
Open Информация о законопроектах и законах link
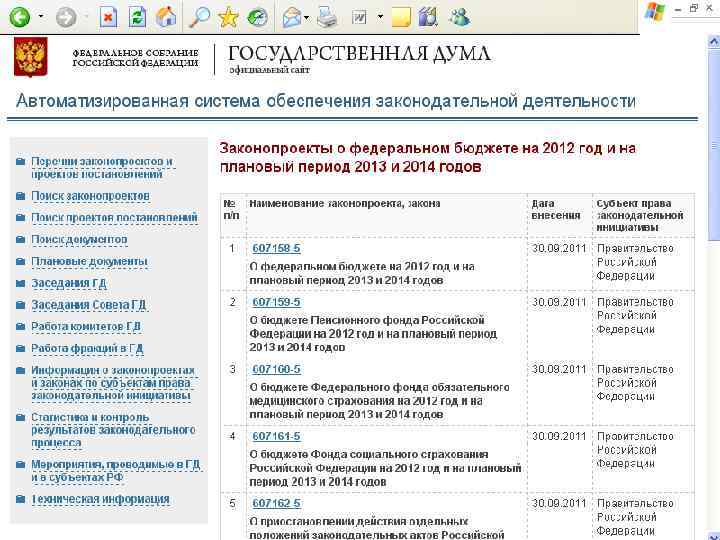(x=113, y=382)
